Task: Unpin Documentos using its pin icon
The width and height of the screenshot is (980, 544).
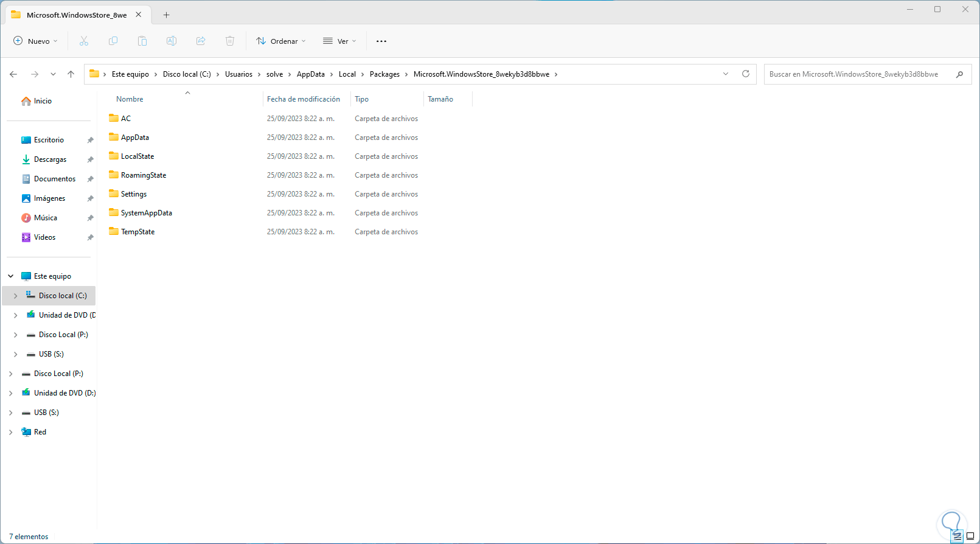Action: click(x=90, y=179)
